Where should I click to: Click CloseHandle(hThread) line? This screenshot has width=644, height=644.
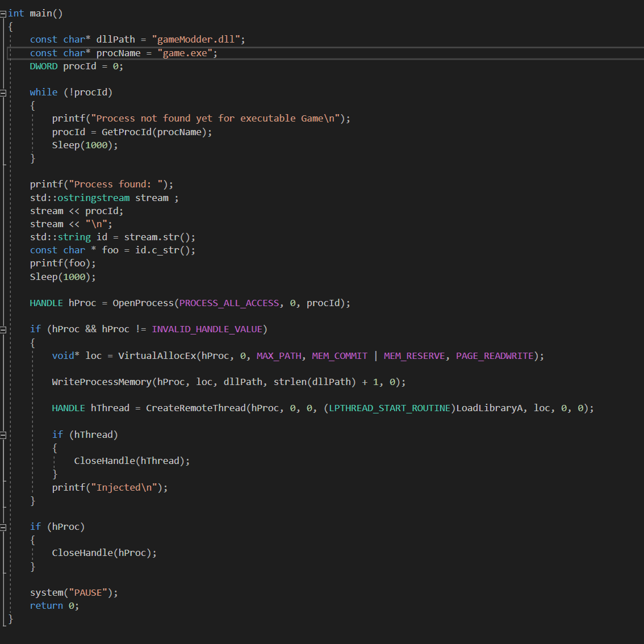click(132, 461)
